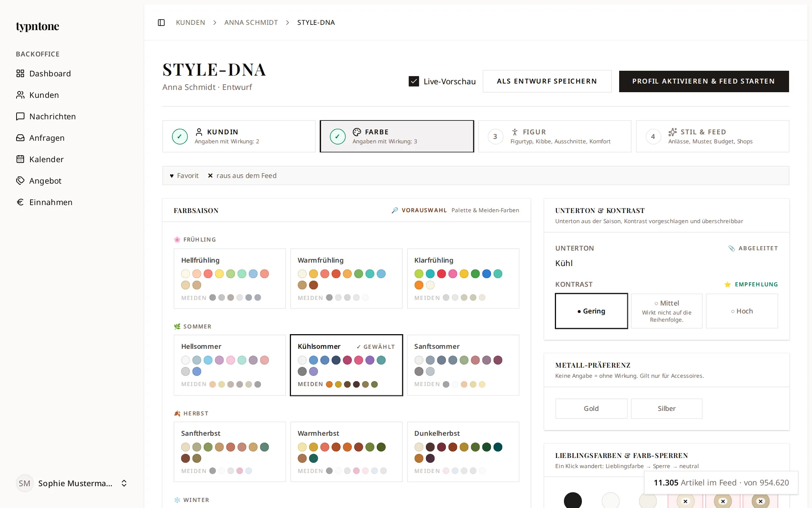812x508 pixels.
Task: Select the Warmherbst season card
Action: 346,452
